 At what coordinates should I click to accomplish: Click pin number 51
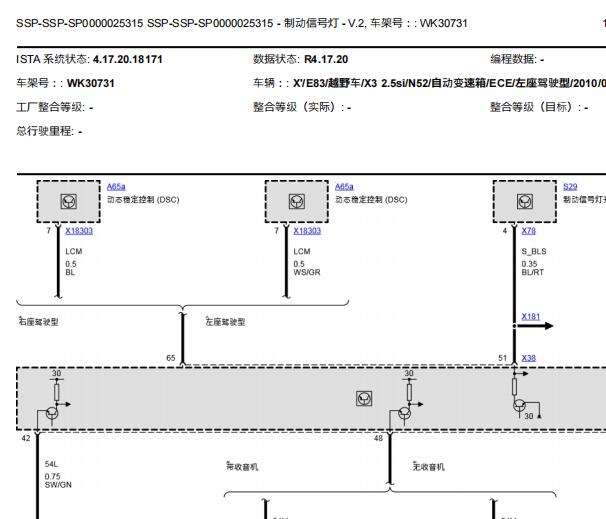502,358
